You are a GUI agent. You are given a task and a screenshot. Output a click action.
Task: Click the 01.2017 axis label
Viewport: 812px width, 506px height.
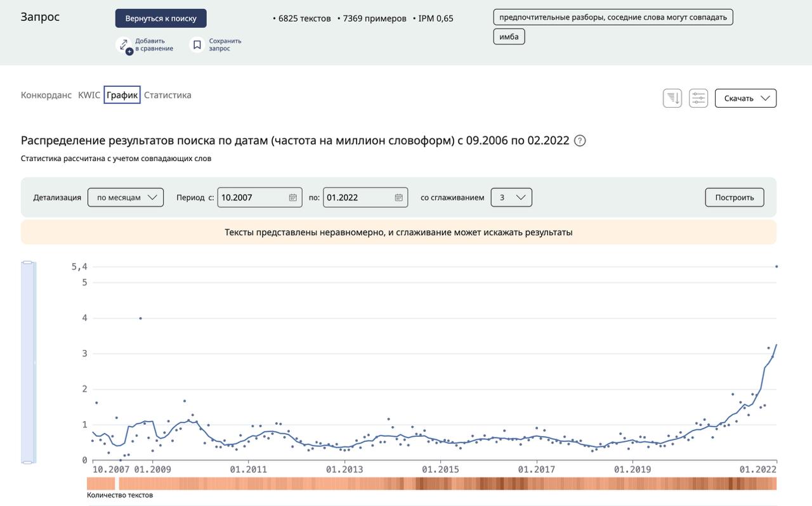pos(537,470)
